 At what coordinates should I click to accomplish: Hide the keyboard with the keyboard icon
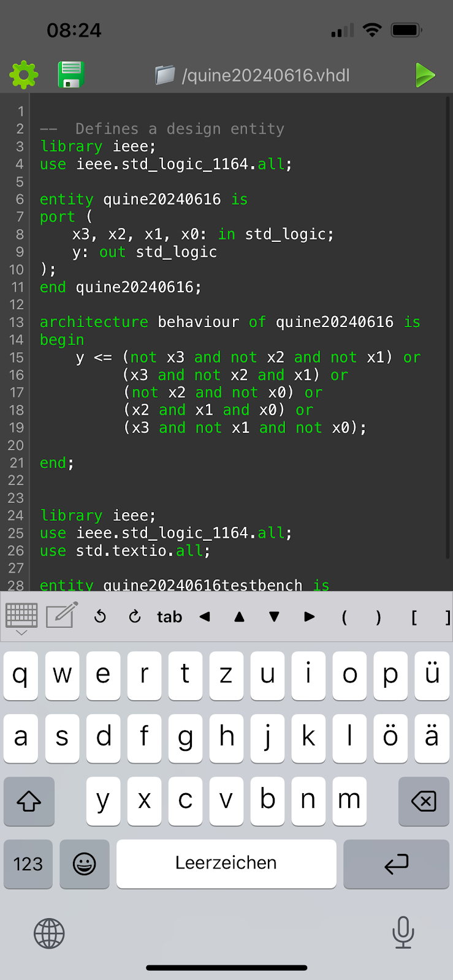[21, 617]
